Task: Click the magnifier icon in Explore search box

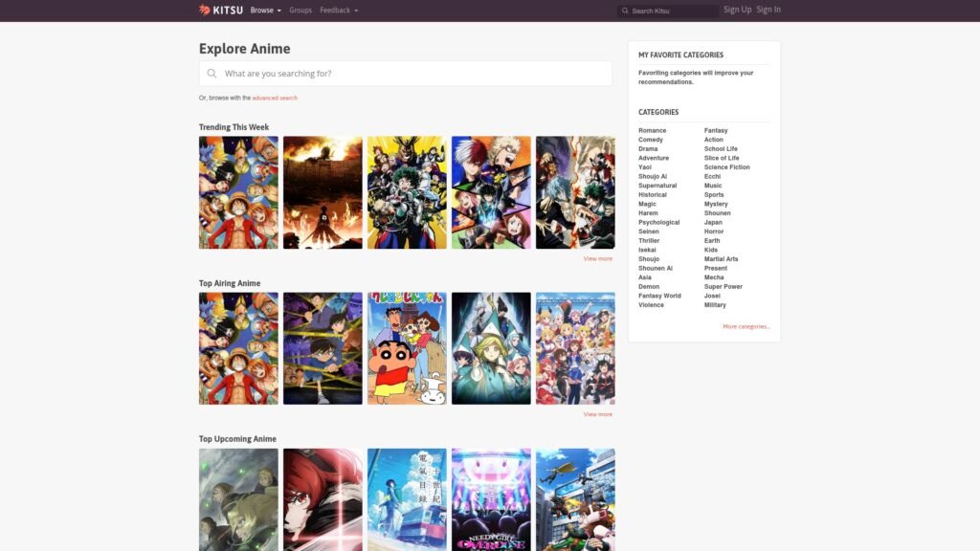Action: (212, 74)
